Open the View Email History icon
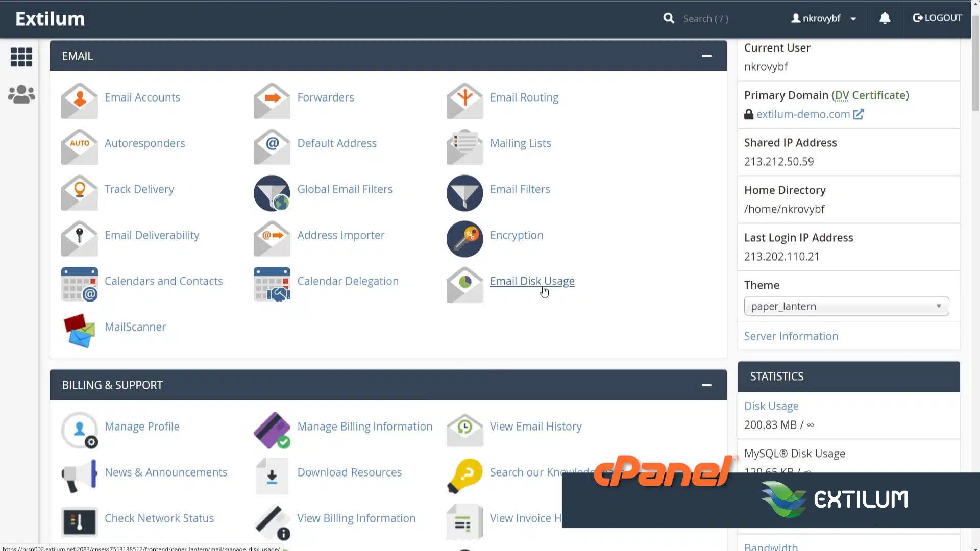This screenshot has width=980, height=551. pos(464,430)
